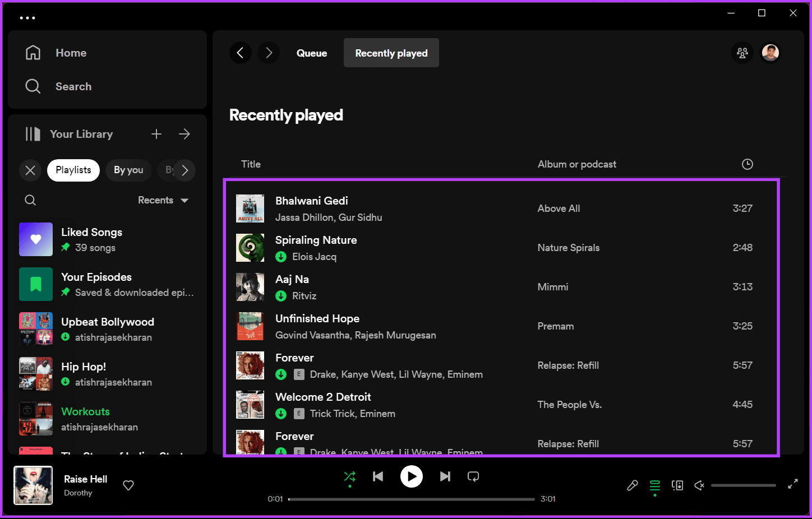Open artist Ritviz
The image size is (812, 519).
tap(304, 296)
